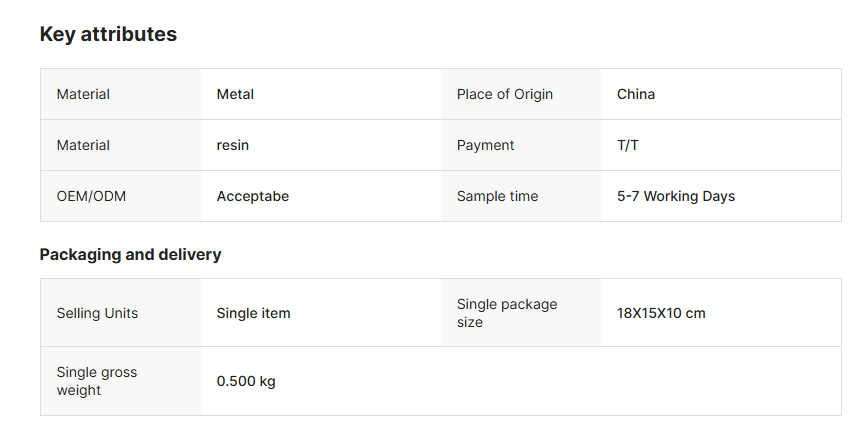Click the Material label beside Metal

click(83, 94)
